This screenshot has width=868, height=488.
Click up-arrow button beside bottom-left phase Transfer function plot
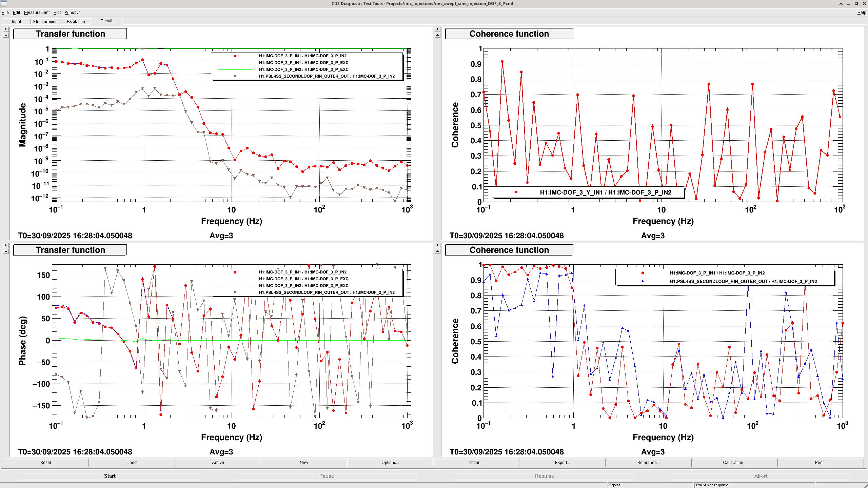point(6,251)
